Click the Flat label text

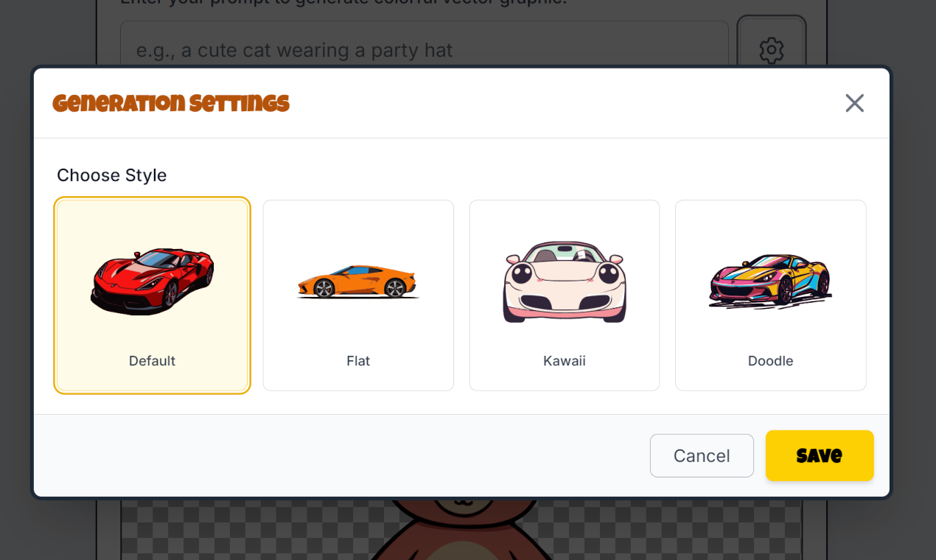(x=358, y=361)
